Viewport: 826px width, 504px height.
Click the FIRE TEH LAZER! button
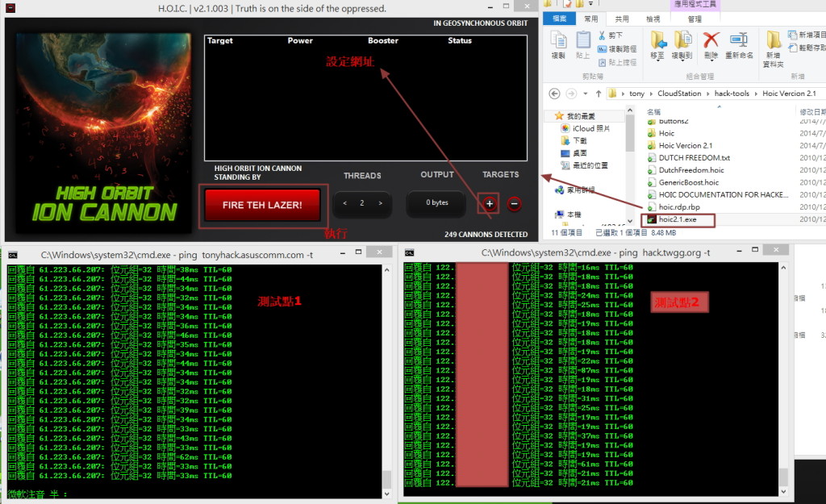coord(262,205)
